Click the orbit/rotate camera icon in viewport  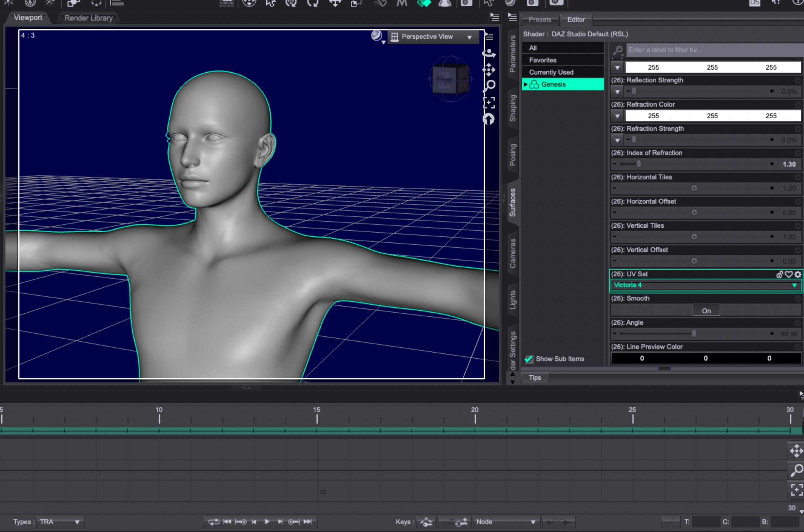coord(489,53)
